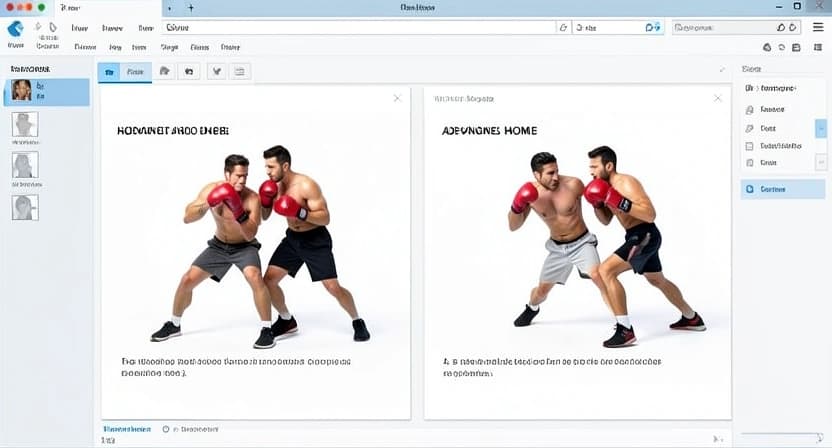Click the clock icon in the bottom status bar

point(166,429)
